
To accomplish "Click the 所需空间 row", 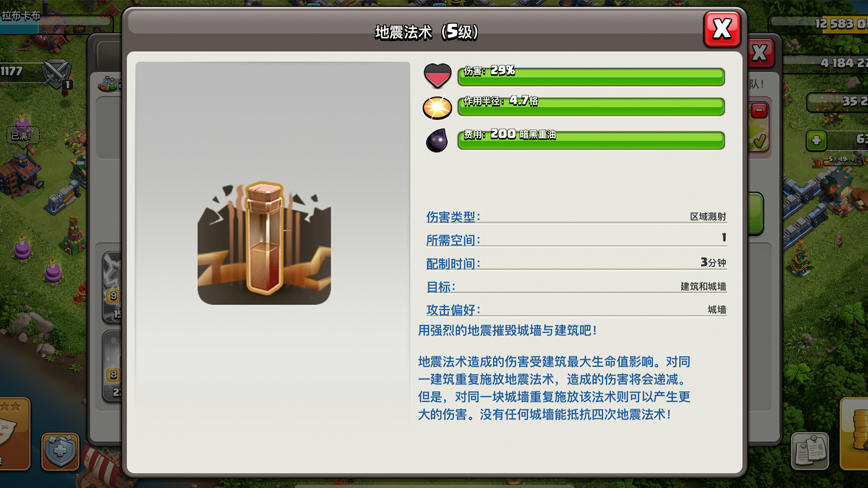I will [576, 240].
